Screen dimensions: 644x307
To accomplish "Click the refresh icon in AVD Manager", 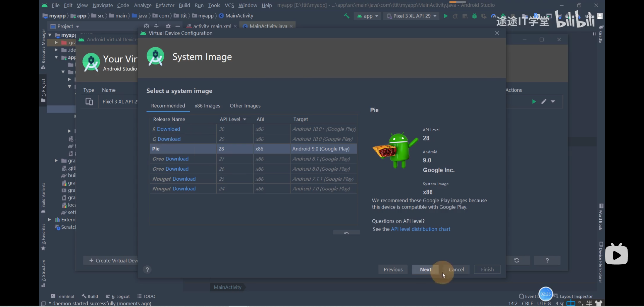I will [x=517, y=260].
